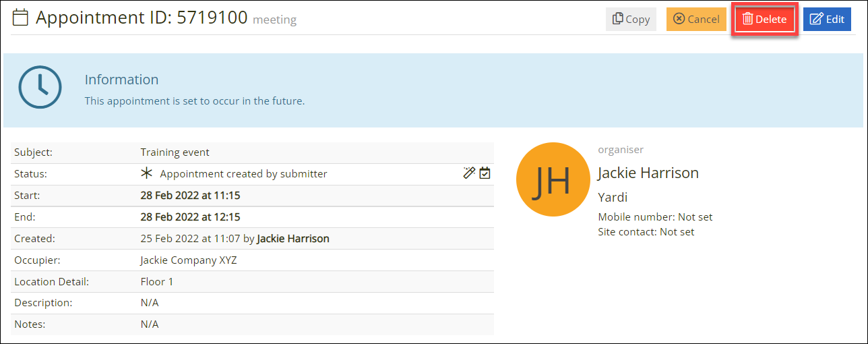Copy this appointment
Screen dimensions: 868x344
pos(631,19)
